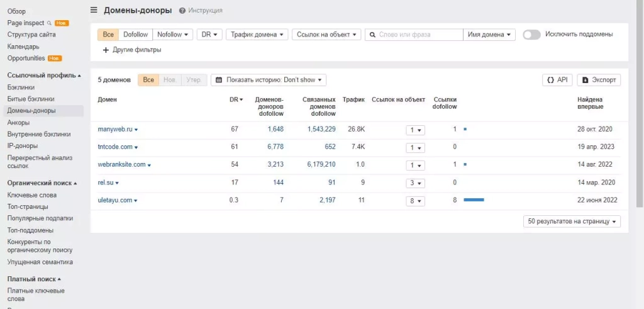Image resolution: width=644 pixels, height=309 pixels.
Task: Toggle Исключить поддомены switch
Action: (x=531, y=35)
